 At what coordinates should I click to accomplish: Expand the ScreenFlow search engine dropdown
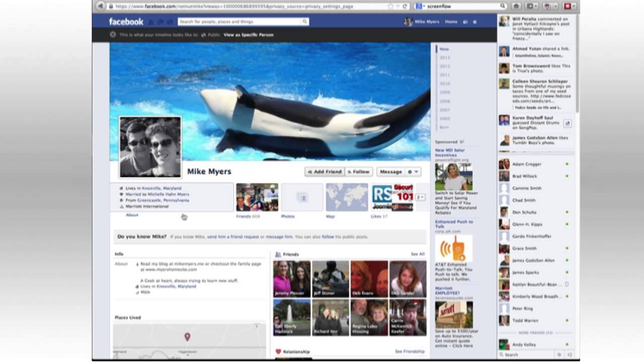(x=422, y=6)
